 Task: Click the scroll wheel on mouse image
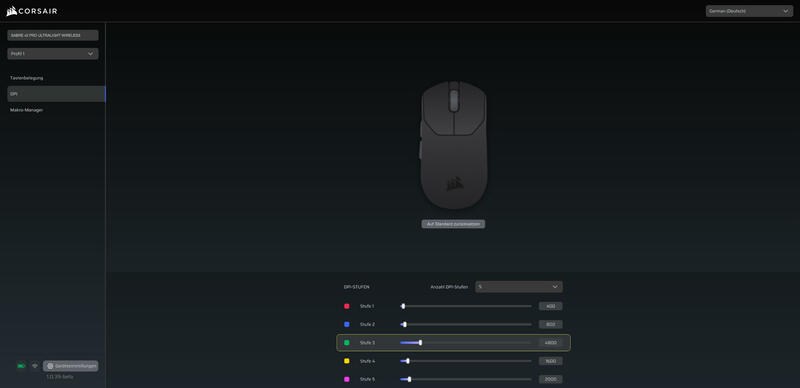454,100
